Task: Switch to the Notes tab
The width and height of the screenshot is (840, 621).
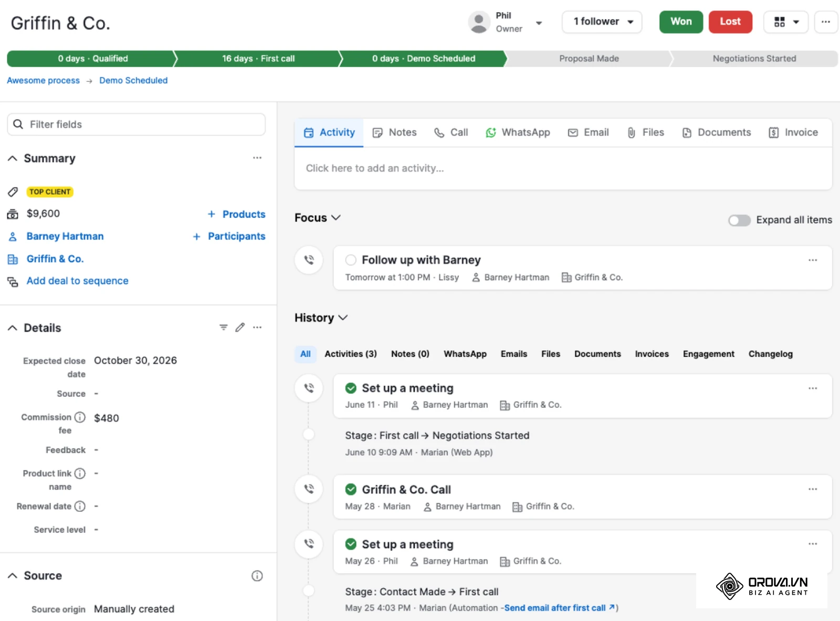Action: (394, 133)
